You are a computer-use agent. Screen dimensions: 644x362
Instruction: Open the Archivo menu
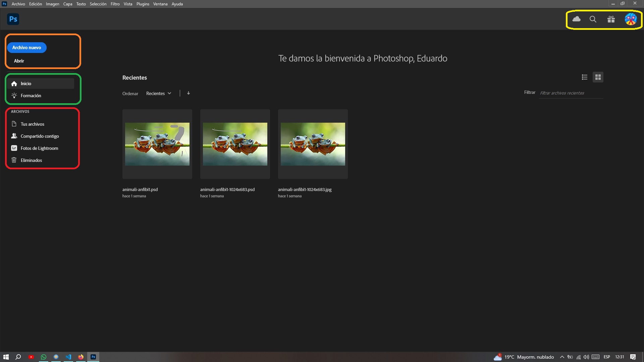click(18, 4)
